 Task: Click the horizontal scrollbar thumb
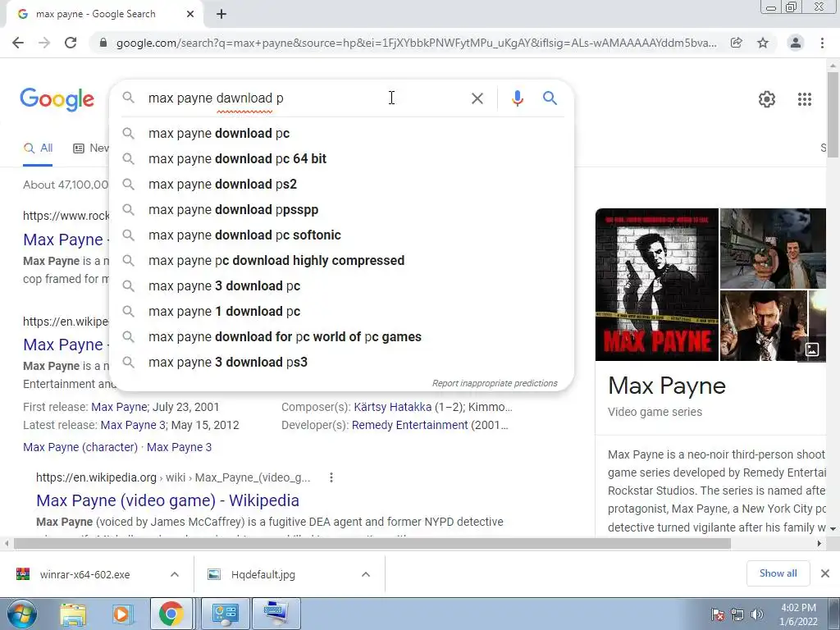coord(372,543)
